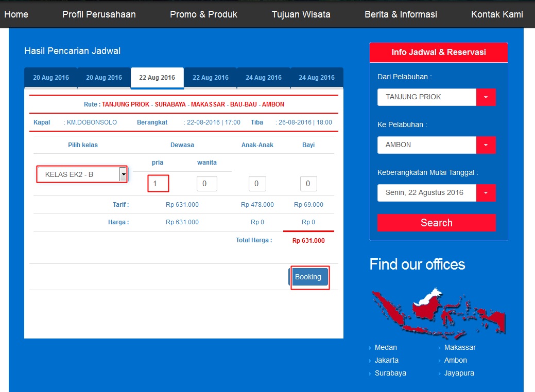The image size is (535, 392).
Task: Open the Ke Pelabuhan dropdown arrow
Action: click(487, 145)
